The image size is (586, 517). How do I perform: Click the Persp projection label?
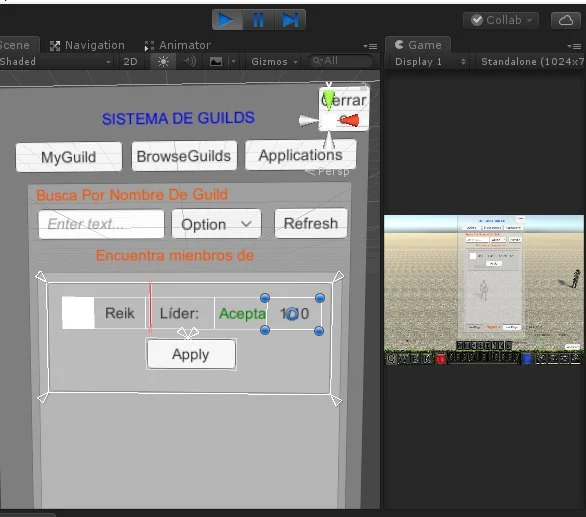pos(328,172)
